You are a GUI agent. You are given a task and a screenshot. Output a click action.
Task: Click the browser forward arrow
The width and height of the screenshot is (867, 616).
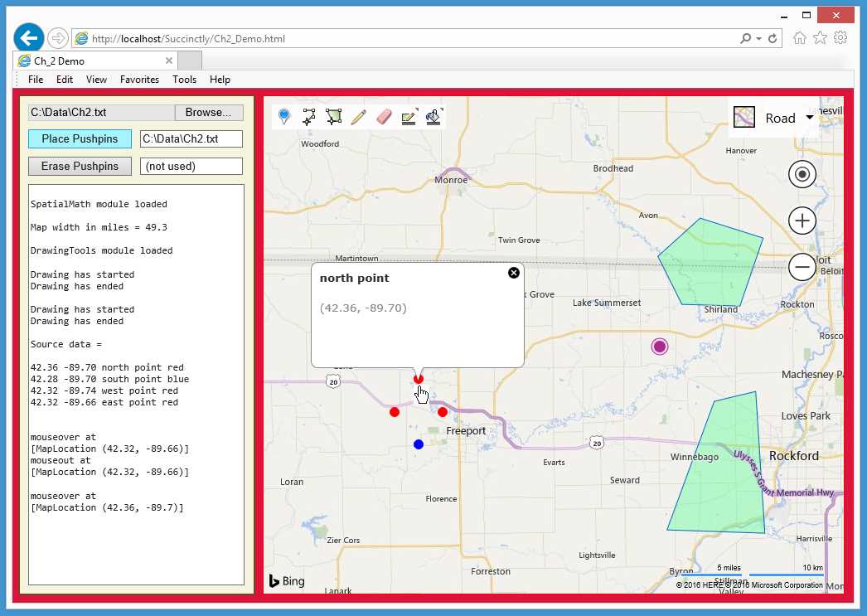point(57,38)
